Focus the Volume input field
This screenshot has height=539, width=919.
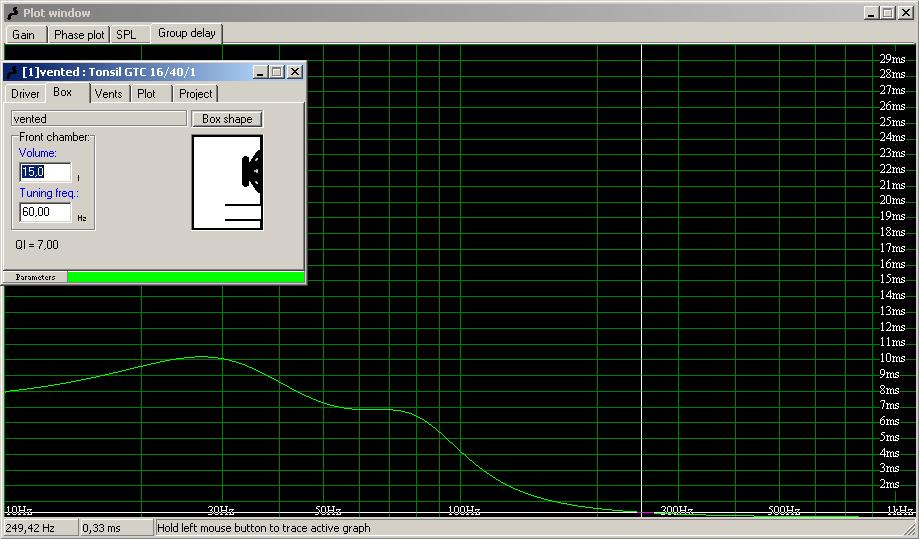pos(46,172)
